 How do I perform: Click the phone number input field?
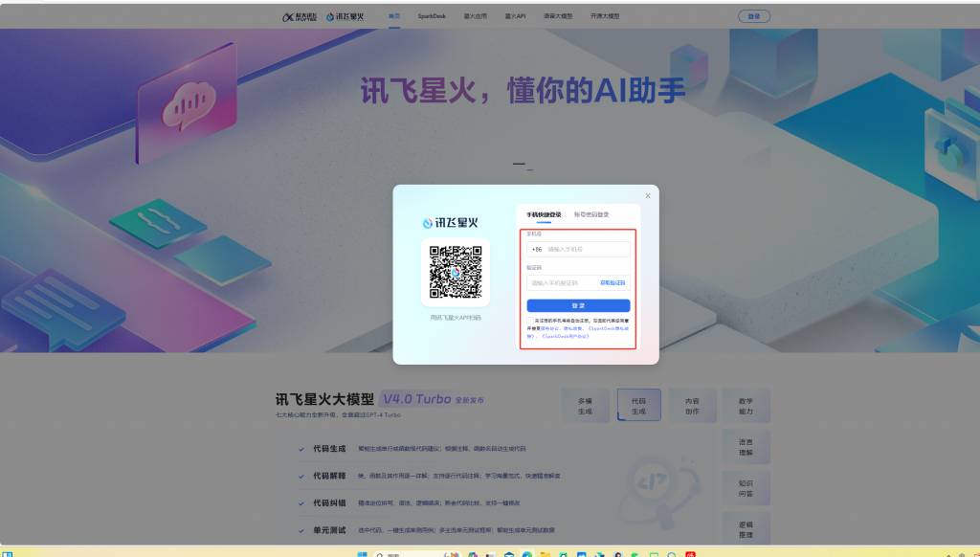578,250
